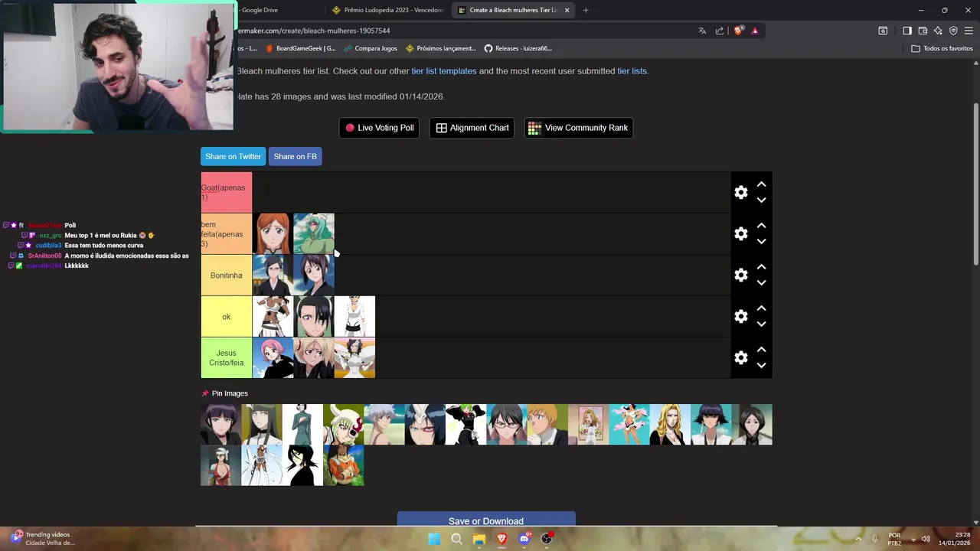
Task: Select blonde long-haired character in image pool
Action: tap(670, 424)
